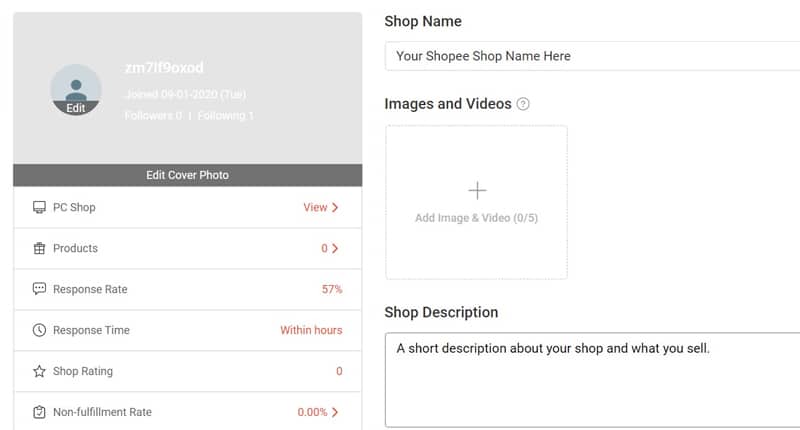Viewport: 800px width, 430px height.
Task: Select the Response Rate row
Action: [x=187, y=290]
